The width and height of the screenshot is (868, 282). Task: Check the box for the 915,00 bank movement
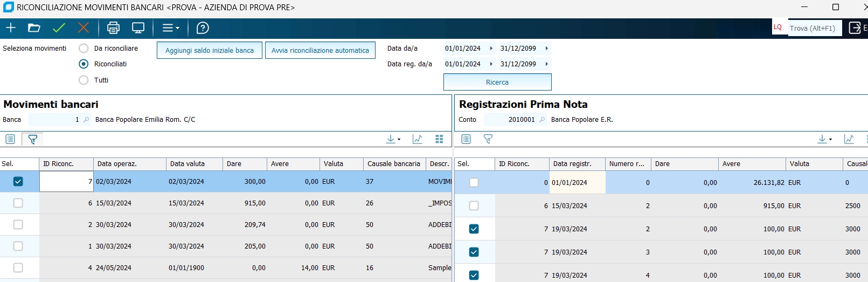click(x=18, y=203)
